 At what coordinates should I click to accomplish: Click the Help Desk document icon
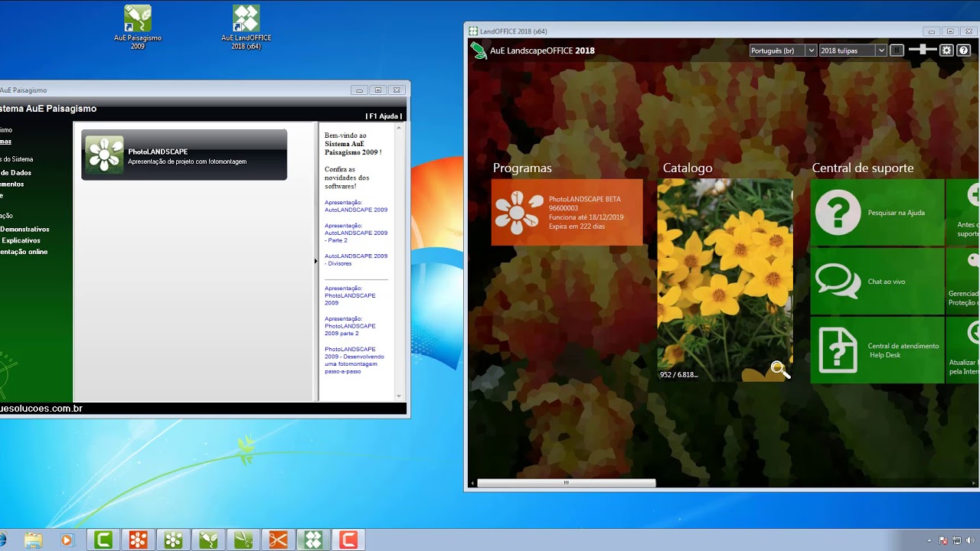tap(838, 350)
